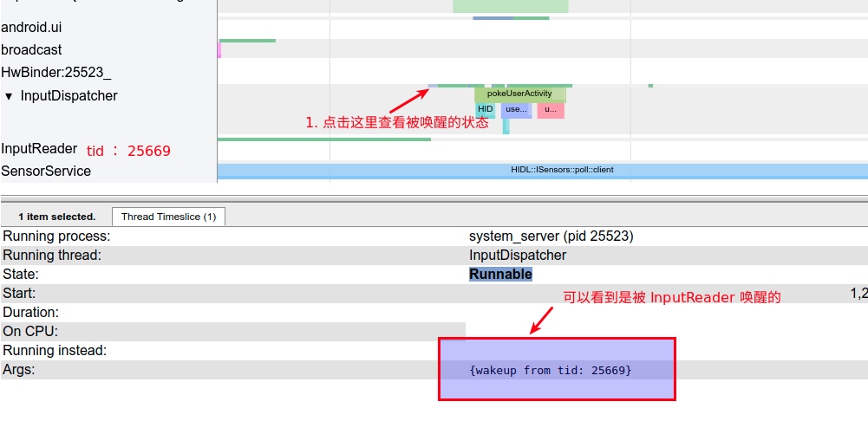Click the wakeup from tid 25669 args
The image size is (868, 421).
coord(551,370)
